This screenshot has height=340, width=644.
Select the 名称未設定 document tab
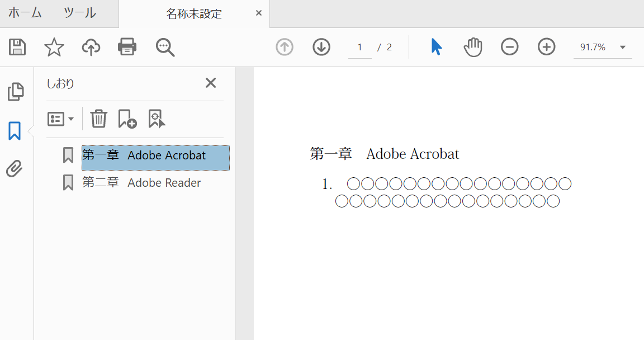tap(194, 14)
